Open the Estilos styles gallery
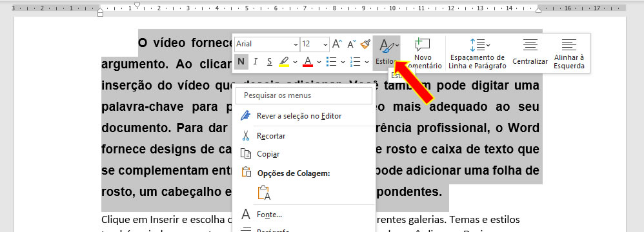This screenshot has width=644, height=232. [x=387, y=52]
